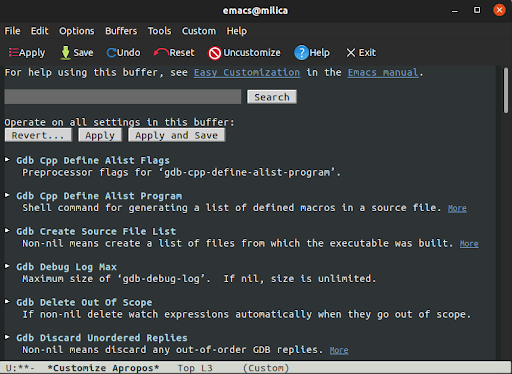Click the Top L3 position indicator
Image resolution: width=512 pixels, height=374 pixels.
point(195,368)
